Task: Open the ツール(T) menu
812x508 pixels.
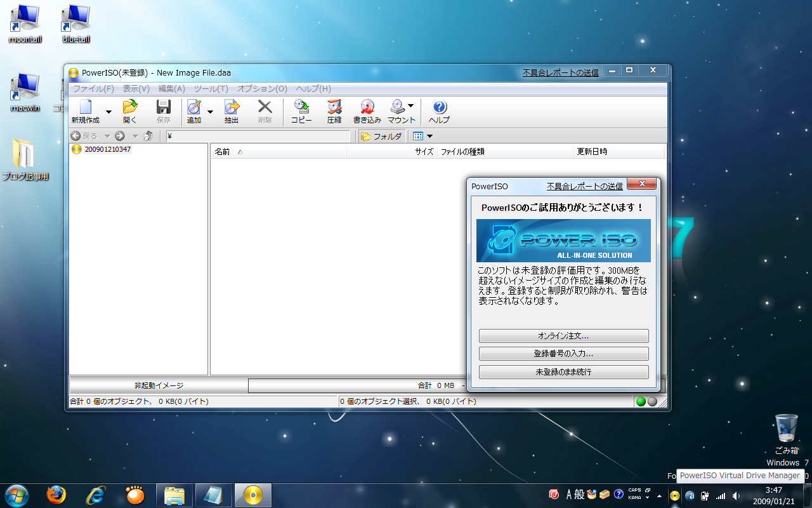Action: click(x=211, y=89)
